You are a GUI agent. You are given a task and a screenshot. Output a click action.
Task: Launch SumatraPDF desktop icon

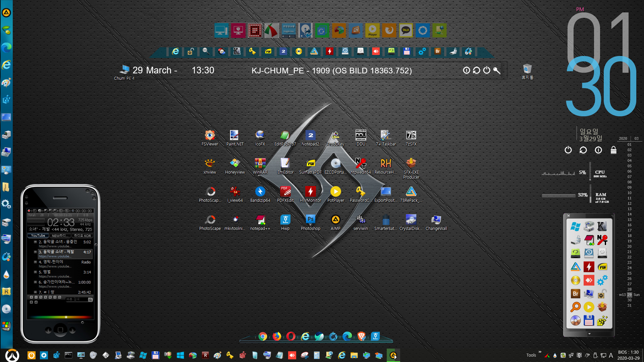coord(310,166)
